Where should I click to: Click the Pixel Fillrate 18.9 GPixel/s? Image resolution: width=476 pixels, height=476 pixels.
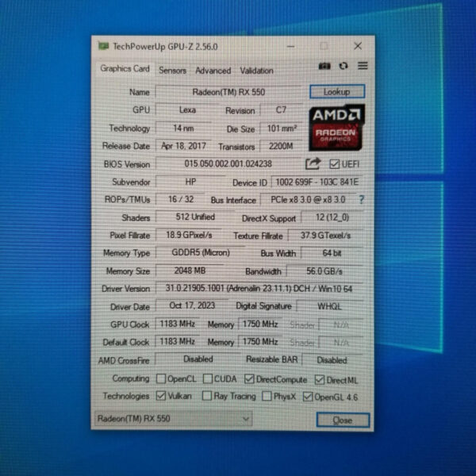pyautogui.click(x=189, y=235)
